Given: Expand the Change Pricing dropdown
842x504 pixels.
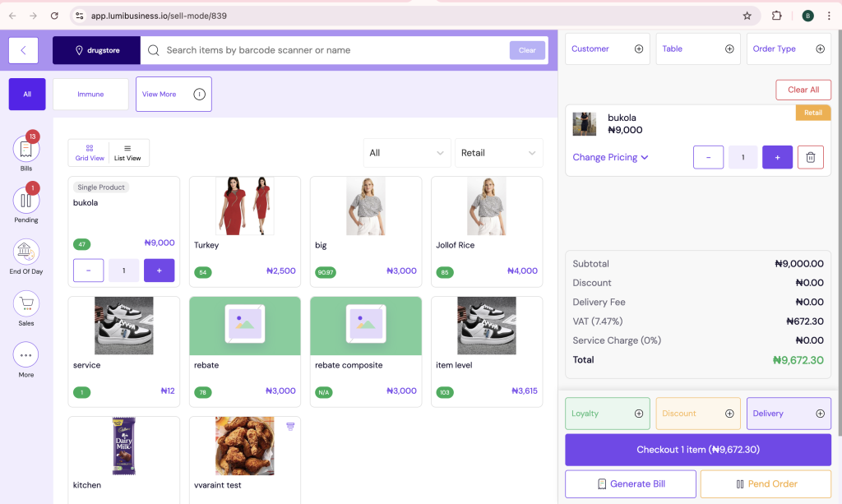Looking at the screenshot, I should coord(610,156).
